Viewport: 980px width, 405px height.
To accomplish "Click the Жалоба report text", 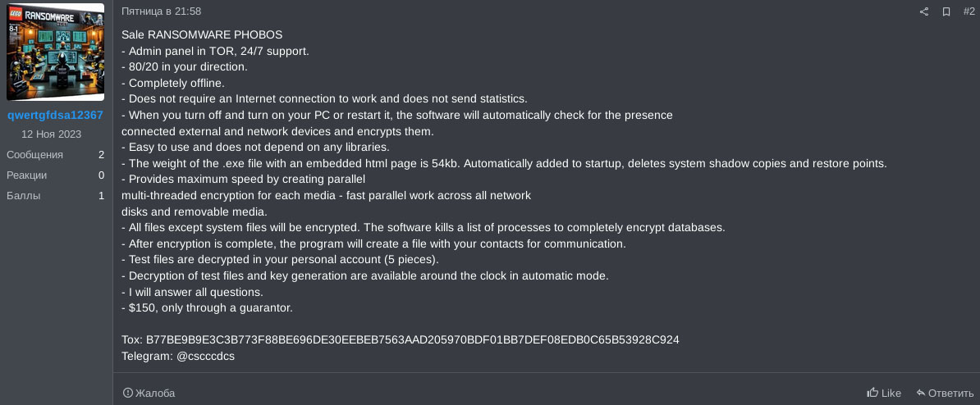I will coord(154,393).
